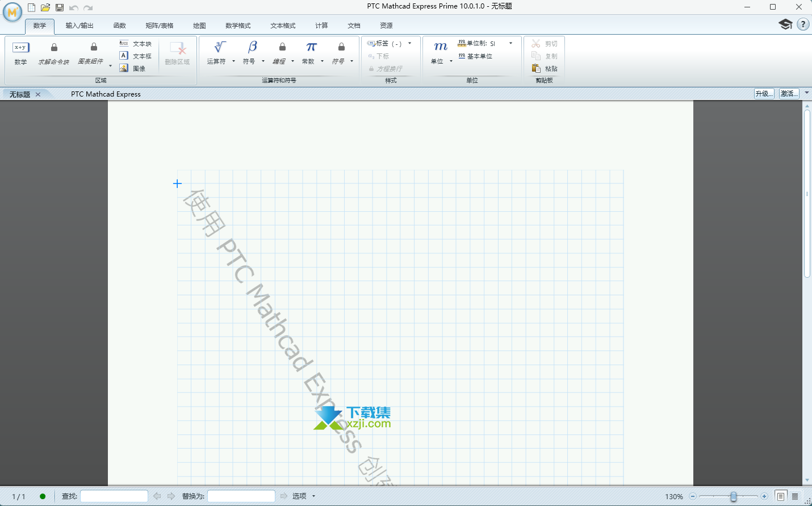Open the 选项 find options dropdown
The image size is (812, 506).
click(x=303, y=496)
